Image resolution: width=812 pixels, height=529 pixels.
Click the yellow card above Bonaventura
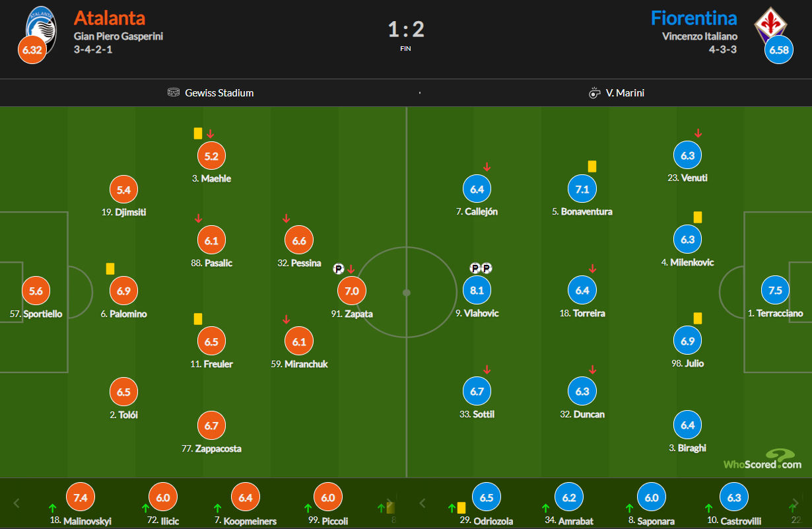(592, 166)
